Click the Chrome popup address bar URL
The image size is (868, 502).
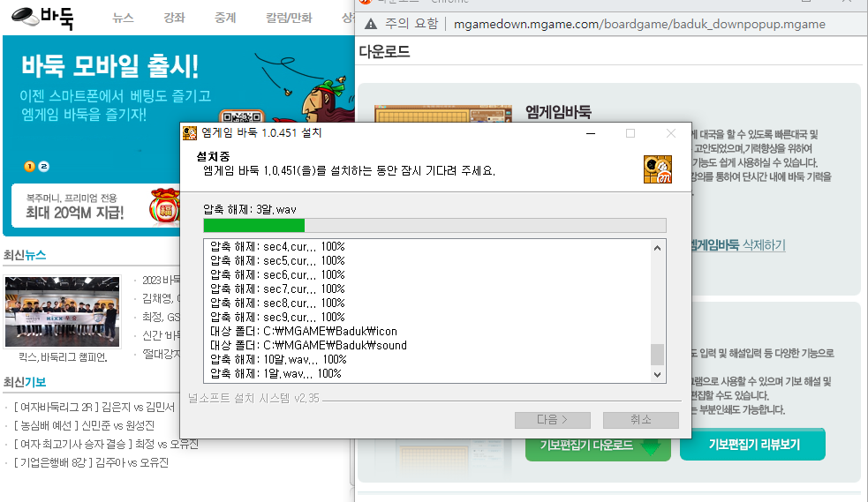pyautogui.click(x=639, y=25)
